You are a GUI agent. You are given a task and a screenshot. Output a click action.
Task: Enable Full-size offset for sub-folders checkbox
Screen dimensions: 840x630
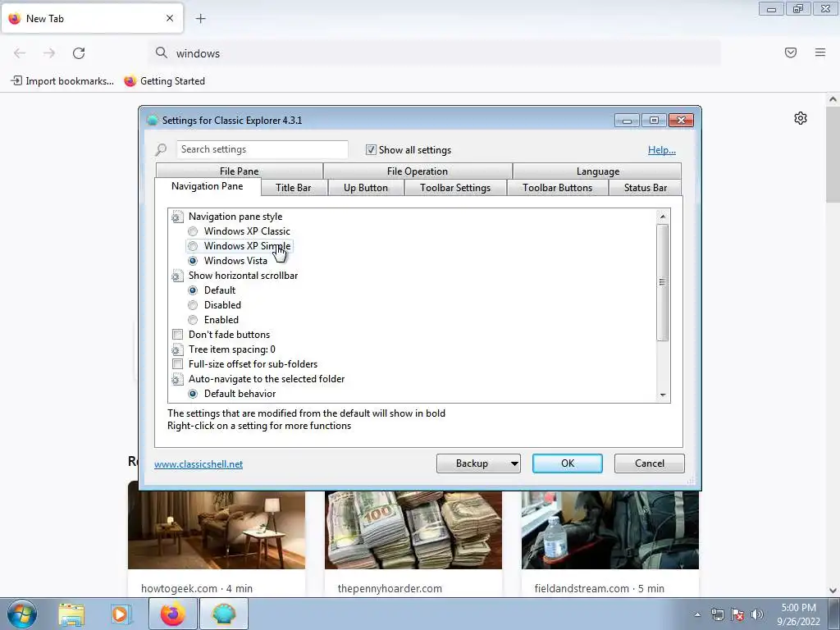pyautogui.click(x=177, y=364)
